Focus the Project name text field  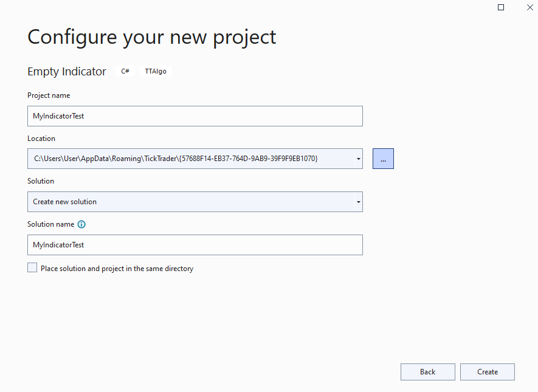195,116
